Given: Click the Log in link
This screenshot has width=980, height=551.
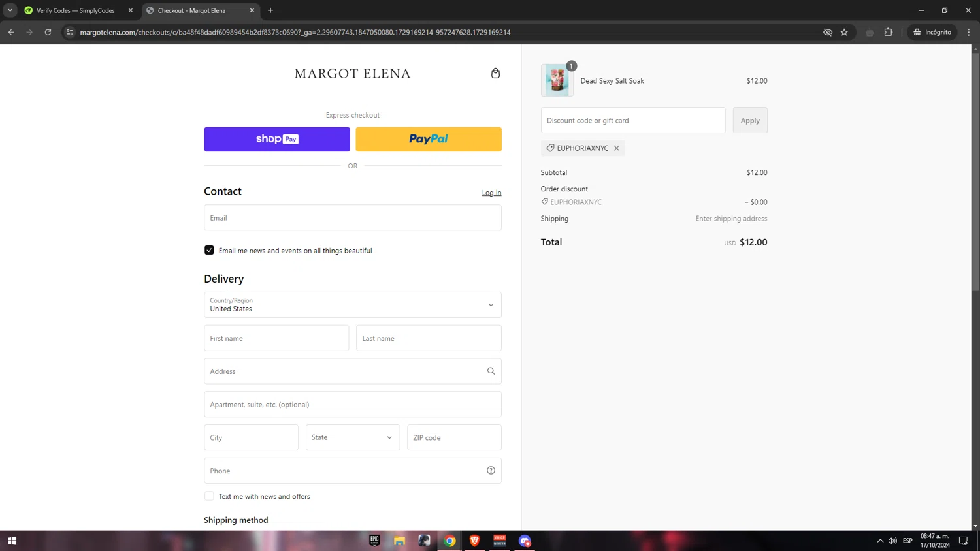Looking at the screenshot, I should 491,193.
